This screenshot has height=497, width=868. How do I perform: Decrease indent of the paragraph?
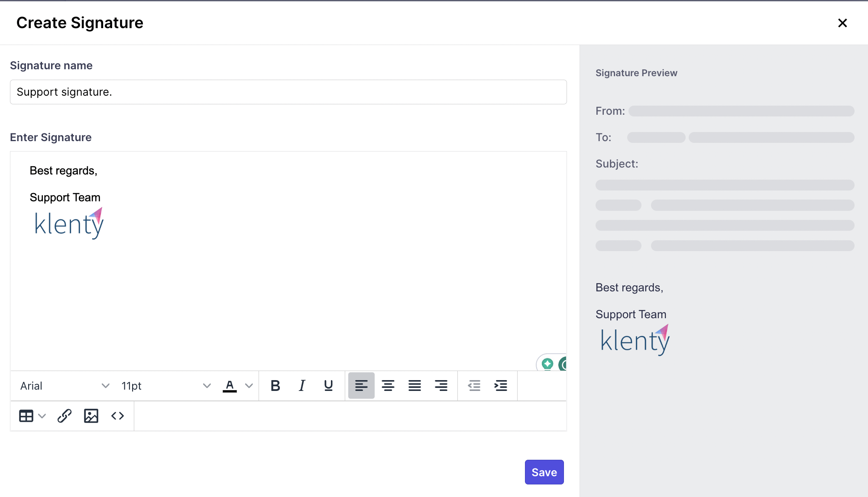point(474,385)
